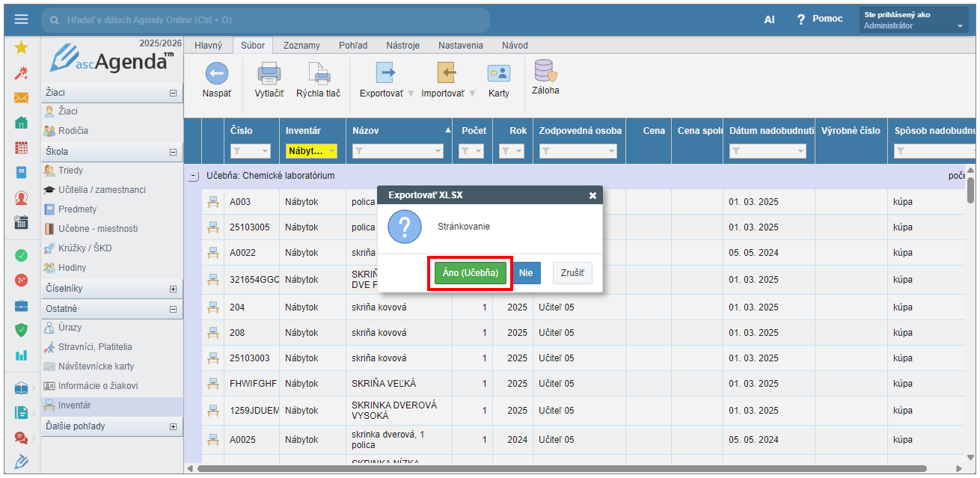Click the horizontal scrollbar below the table
Screen dimensions: 980x478
[x=561, y=469]
